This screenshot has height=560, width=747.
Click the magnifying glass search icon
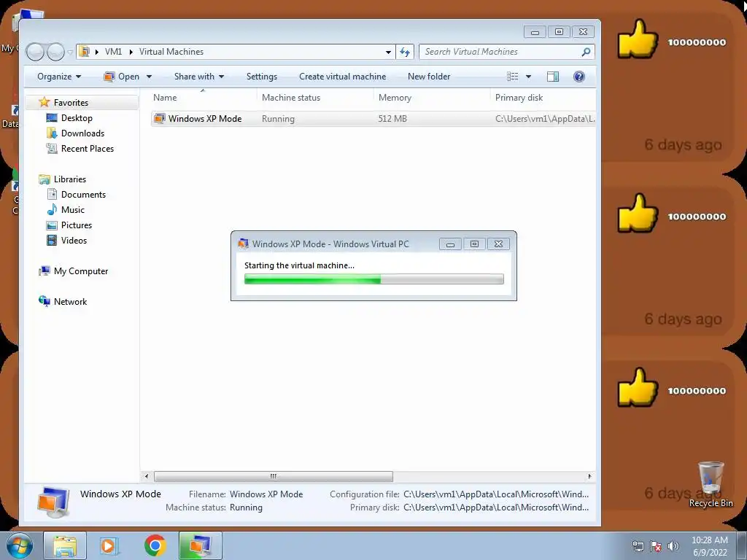coord(586,52)
